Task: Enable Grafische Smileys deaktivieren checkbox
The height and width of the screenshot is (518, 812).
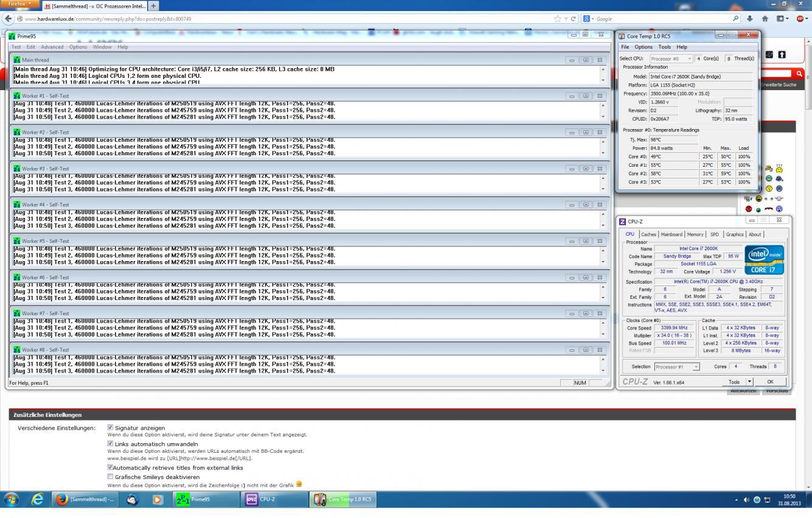Action: tap(110, 477)
